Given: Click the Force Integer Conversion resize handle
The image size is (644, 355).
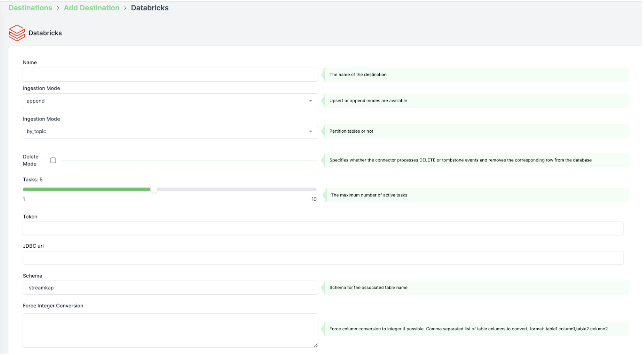Looking at the screenshot, I should 316,345.
